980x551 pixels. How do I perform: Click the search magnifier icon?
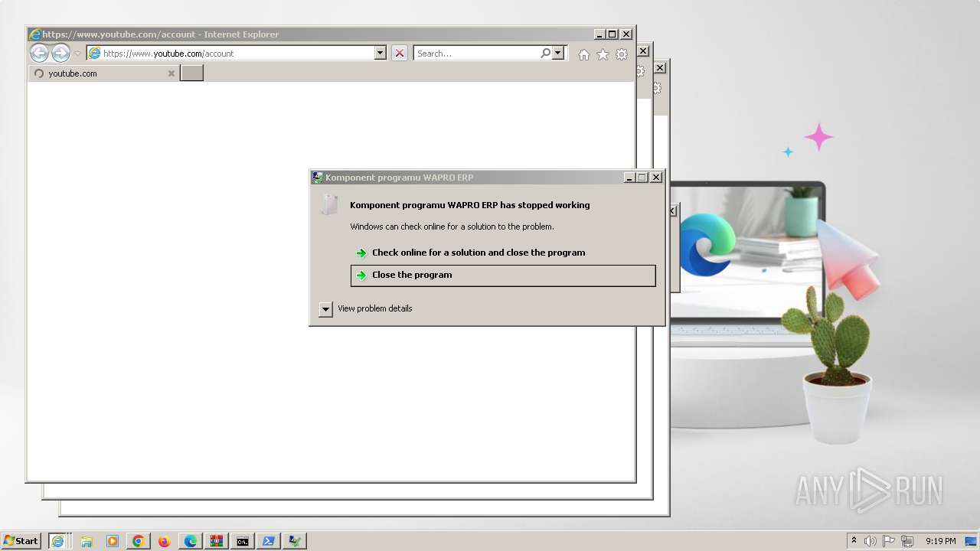pos(545,53)
